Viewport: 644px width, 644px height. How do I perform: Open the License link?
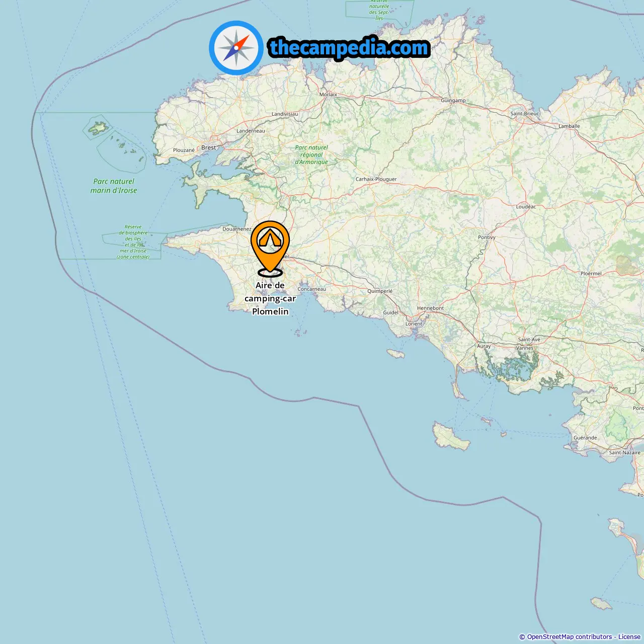pos(629,637)
